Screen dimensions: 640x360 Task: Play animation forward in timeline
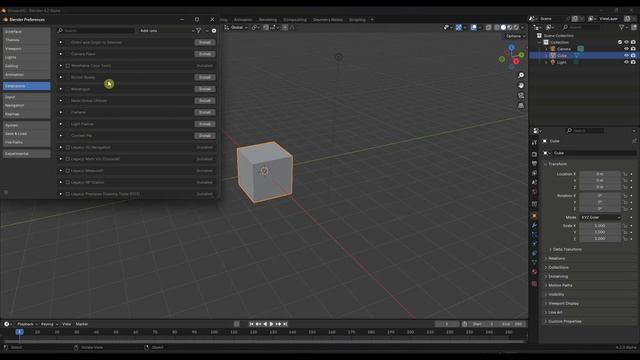[x=271, y=324]
